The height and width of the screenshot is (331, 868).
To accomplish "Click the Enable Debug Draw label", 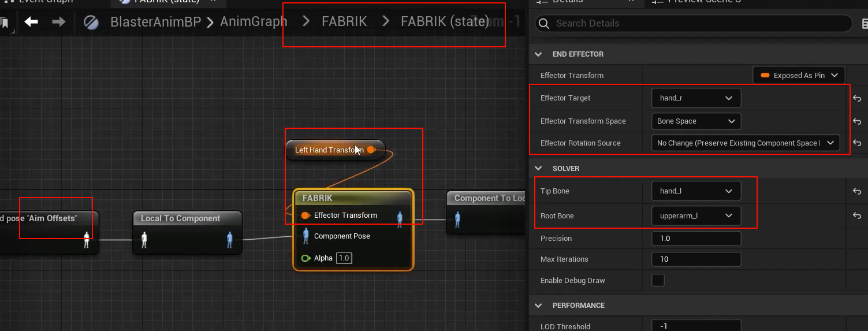I will click(573, 280).
